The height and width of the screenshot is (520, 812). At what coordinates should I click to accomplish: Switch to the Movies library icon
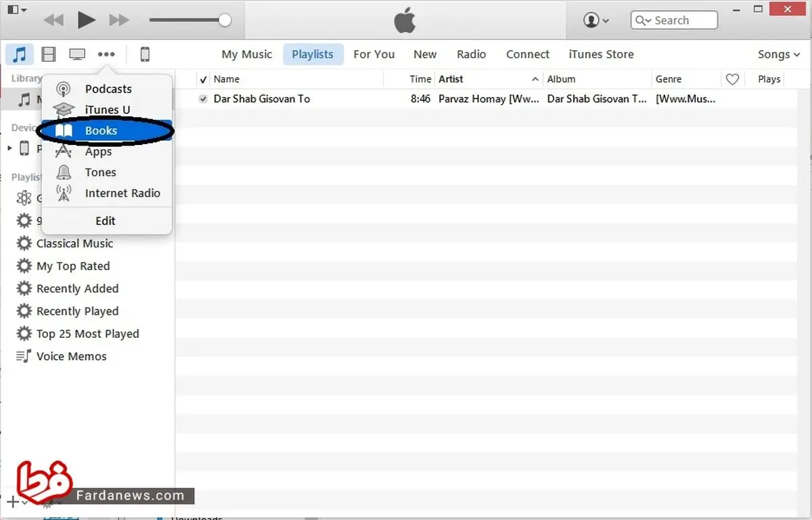[x=48, y=54]
